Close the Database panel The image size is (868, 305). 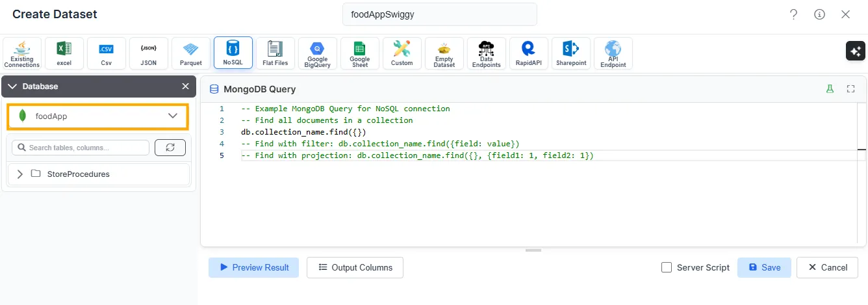coord(186,86)
